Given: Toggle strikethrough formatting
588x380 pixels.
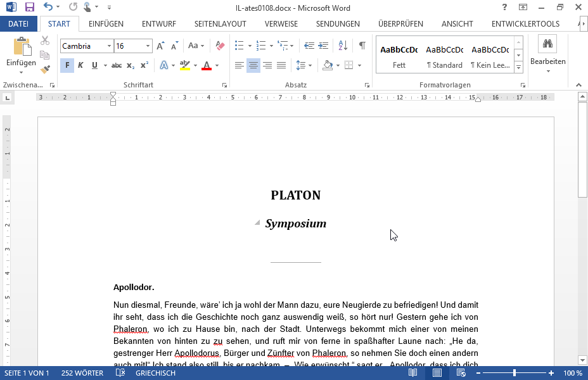Looking at the screenshot, I should tap(117, 65).
